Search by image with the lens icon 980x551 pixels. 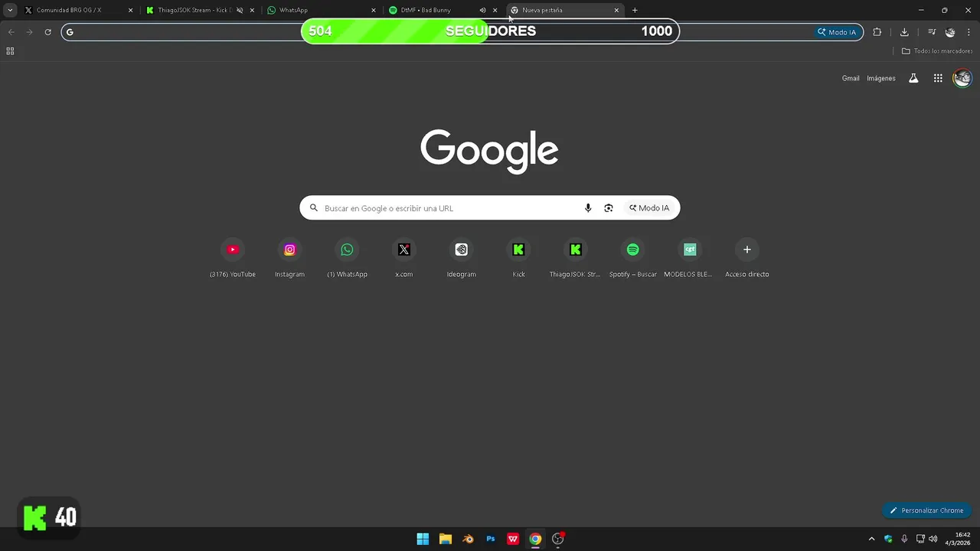[x=609, y=208]
